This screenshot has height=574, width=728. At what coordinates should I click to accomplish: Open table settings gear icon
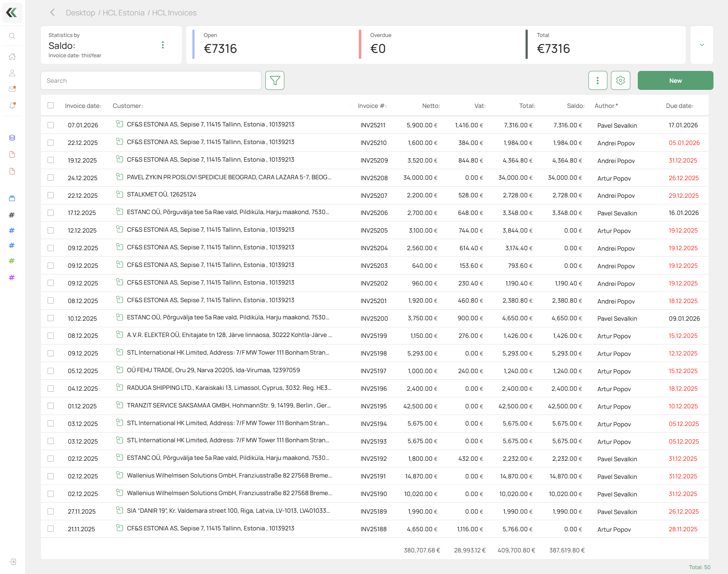tap(620, 81)
